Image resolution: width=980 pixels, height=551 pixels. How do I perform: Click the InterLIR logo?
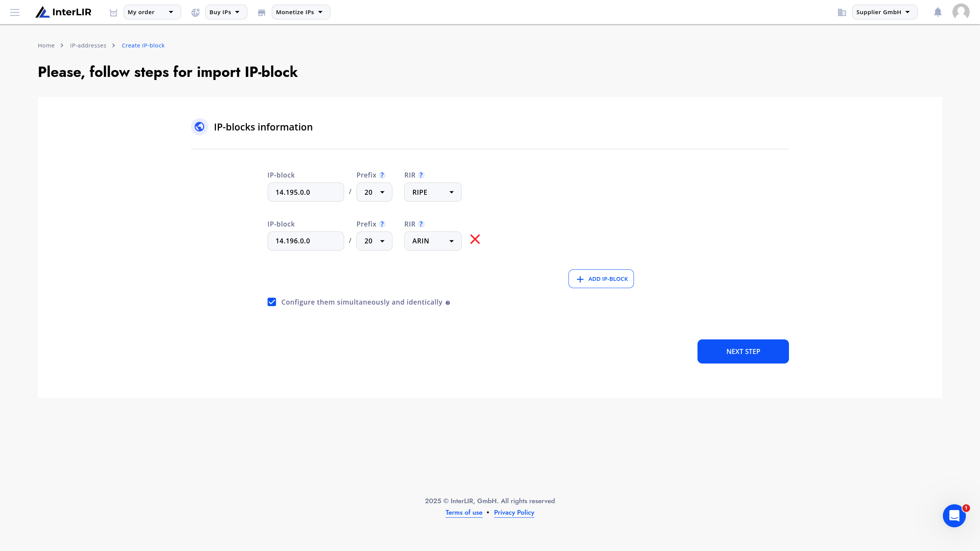[63, 12]
